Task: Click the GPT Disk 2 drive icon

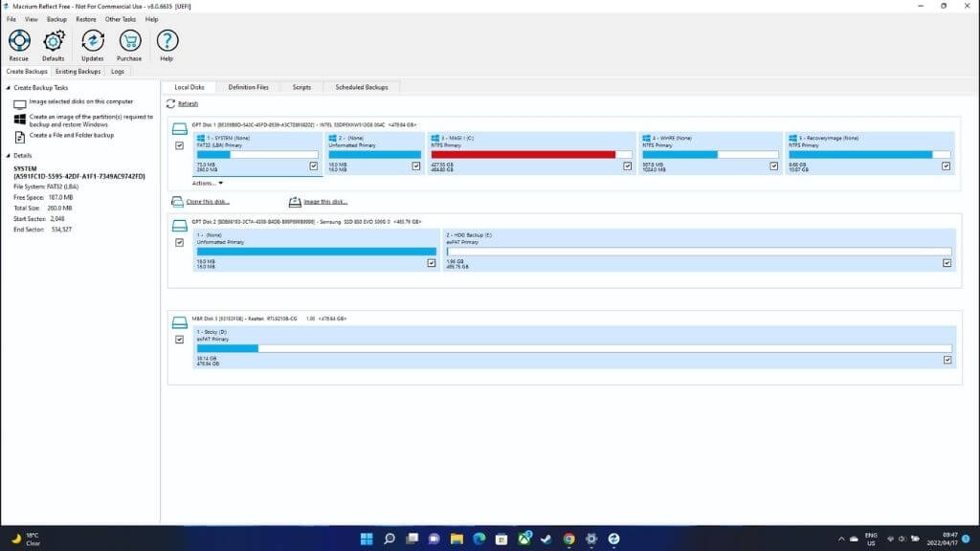Action: click(x=179, y=226)
